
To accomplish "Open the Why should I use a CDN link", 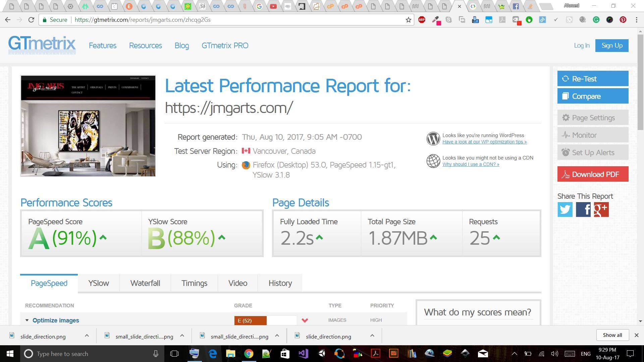I will [471, 164].
